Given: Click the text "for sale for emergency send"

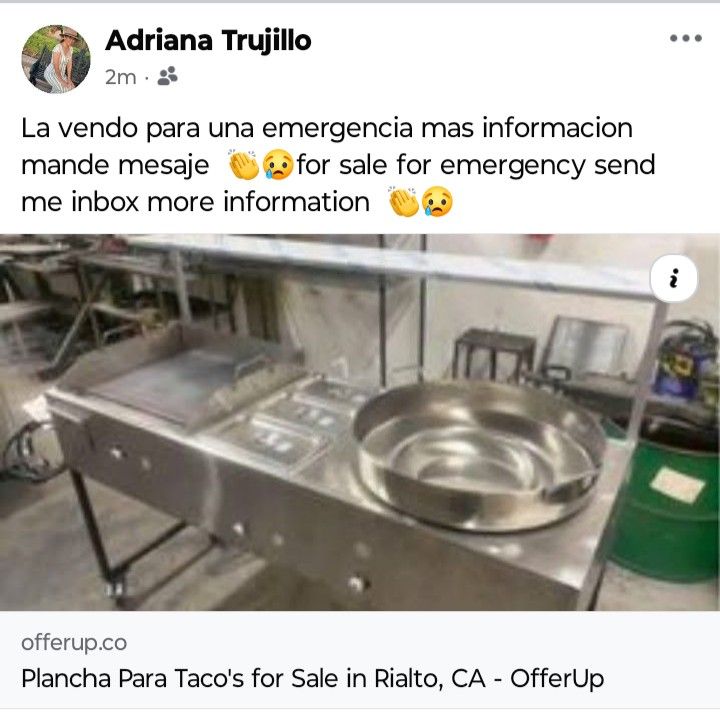Looking at the screenshot, I should [x=476, y=165].
